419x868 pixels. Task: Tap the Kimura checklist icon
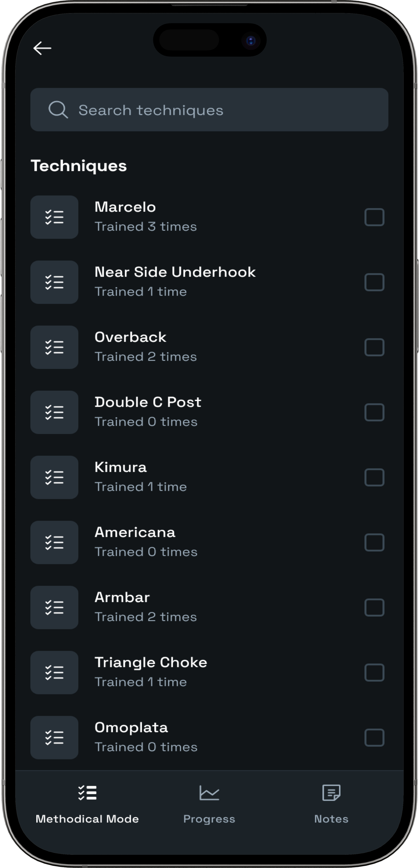(54, 477)
